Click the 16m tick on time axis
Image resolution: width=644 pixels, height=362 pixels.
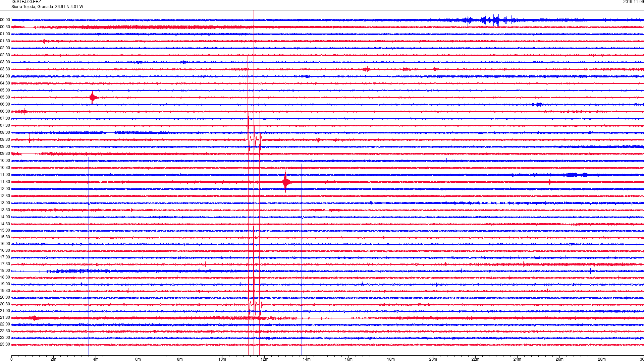349,359
